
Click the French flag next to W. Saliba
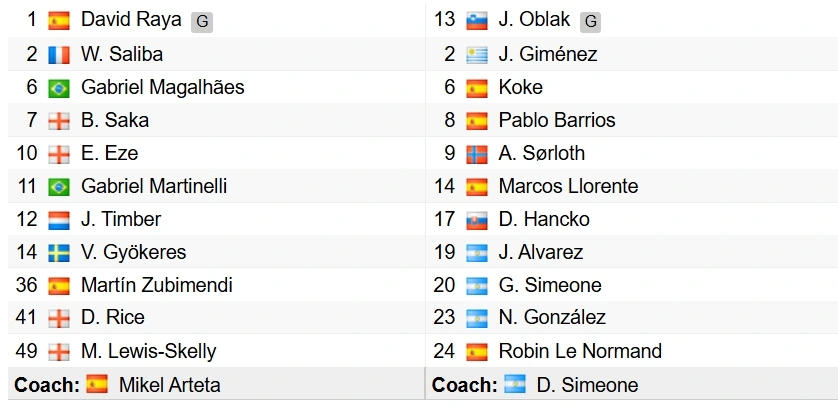[x=59, y=54]
